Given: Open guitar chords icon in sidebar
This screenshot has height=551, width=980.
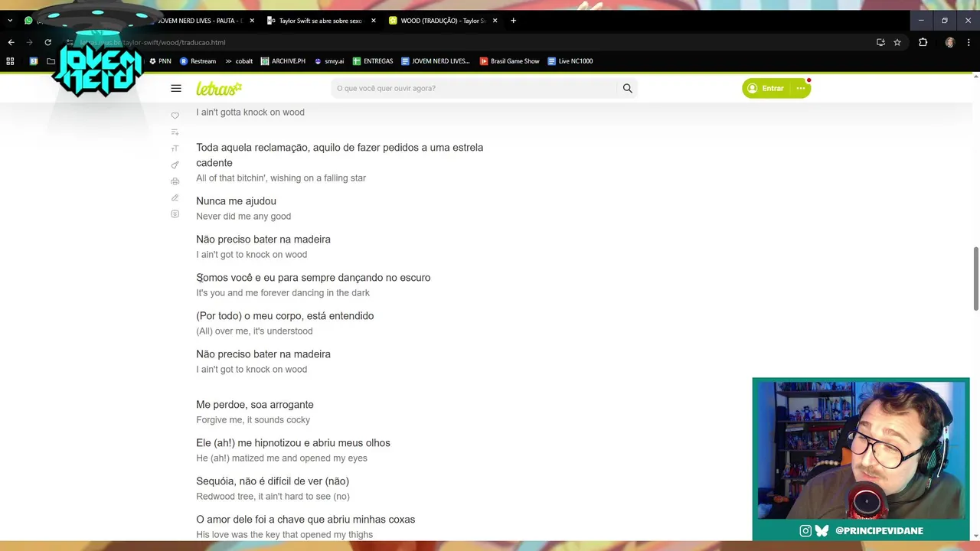Looking at the screenshot, I should click(175, 165).
